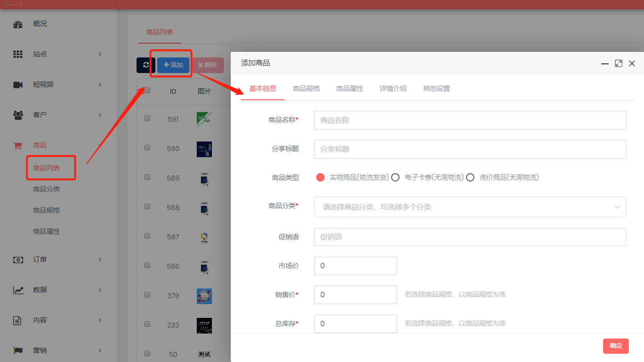Expand the 数据 sidebar menu
Screen dimensions: 644x362
(100, 290)
